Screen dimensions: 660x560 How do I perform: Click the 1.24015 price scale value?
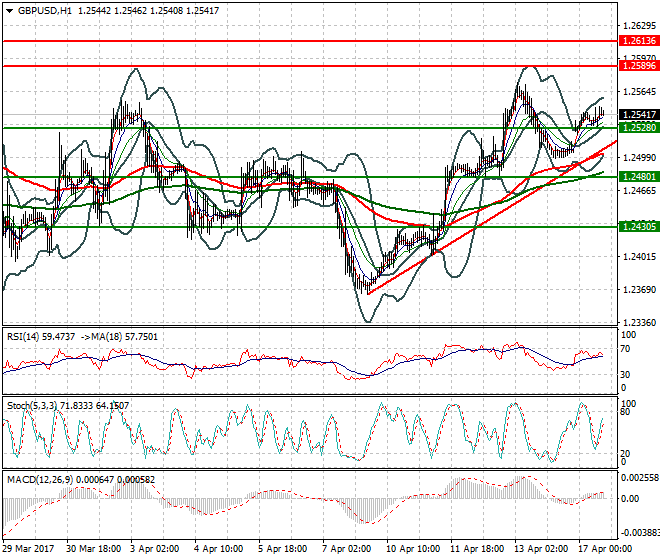pyautogui.click(x=639, y=256)
